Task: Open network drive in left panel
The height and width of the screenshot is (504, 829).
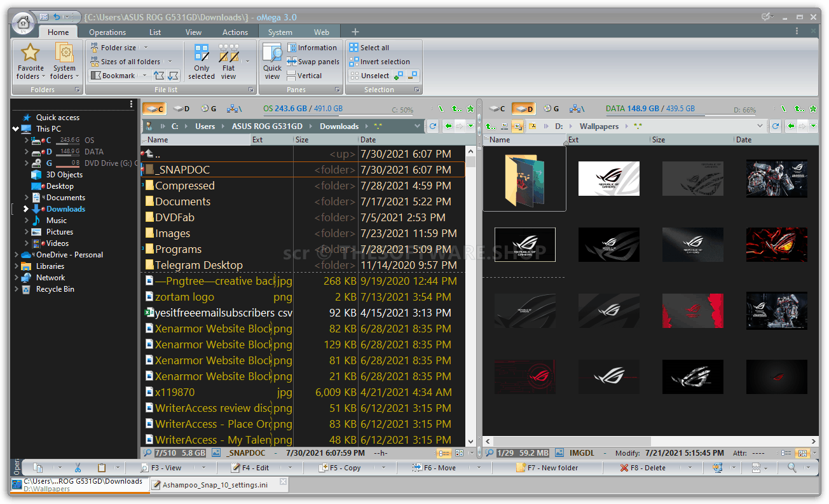Action: pos(234,109)
